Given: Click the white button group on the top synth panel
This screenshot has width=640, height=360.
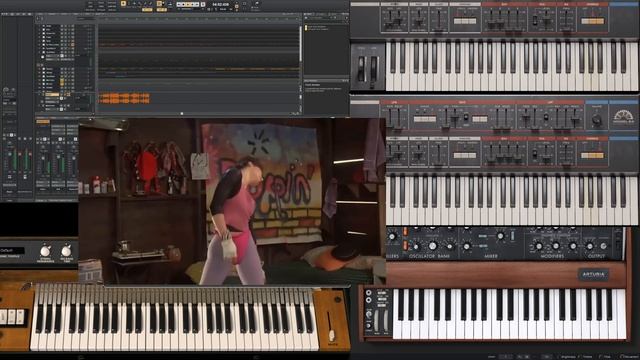Looking at the screenshot, I should (465, 21).
